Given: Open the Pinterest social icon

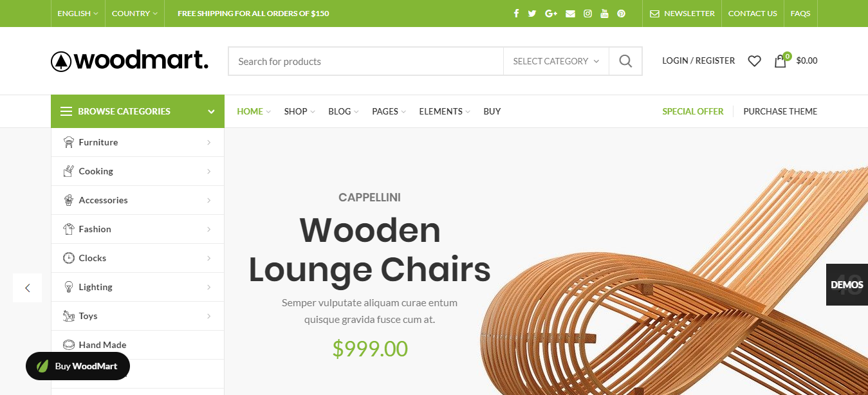Looking at the screenshot, I should [621, 14].
